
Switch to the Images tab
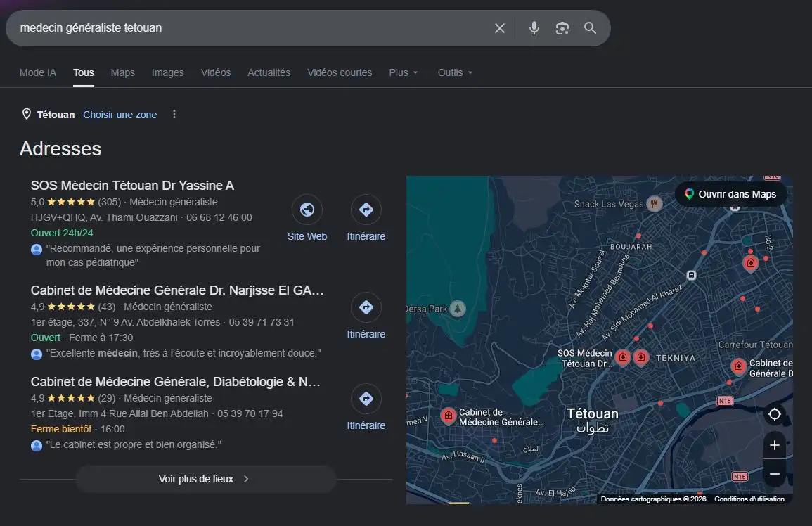(168, 72)
